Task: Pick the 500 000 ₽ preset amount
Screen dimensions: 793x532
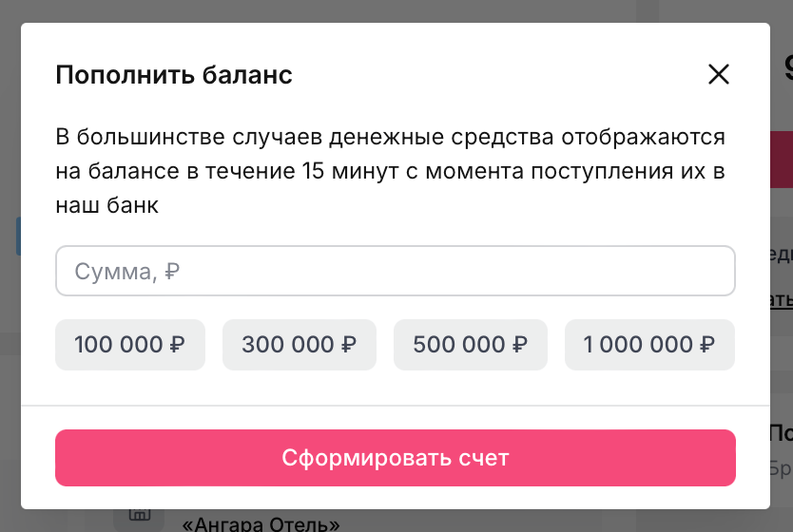Action: 471,344
